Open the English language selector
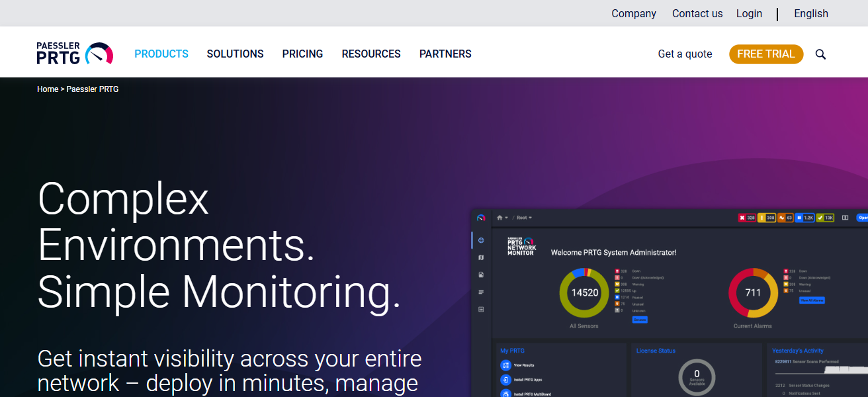Screen dimensions: 868x397 [811, 13]
